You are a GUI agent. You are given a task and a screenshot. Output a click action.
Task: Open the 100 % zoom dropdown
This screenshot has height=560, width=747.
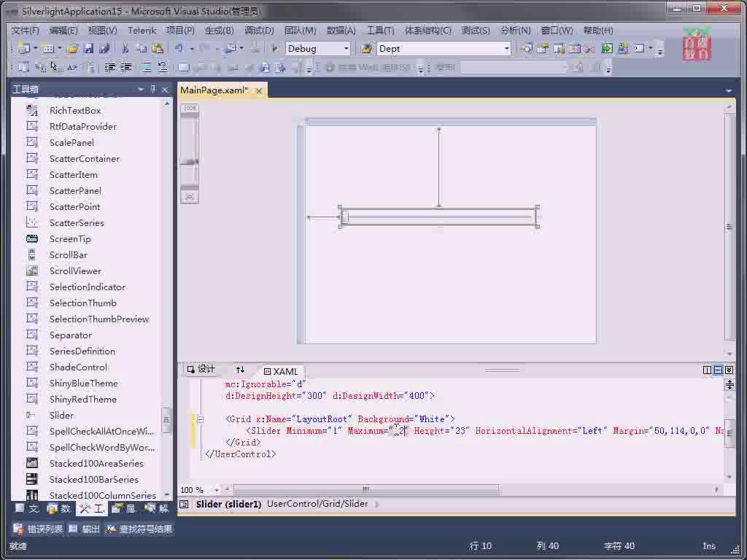coord(217,489)
